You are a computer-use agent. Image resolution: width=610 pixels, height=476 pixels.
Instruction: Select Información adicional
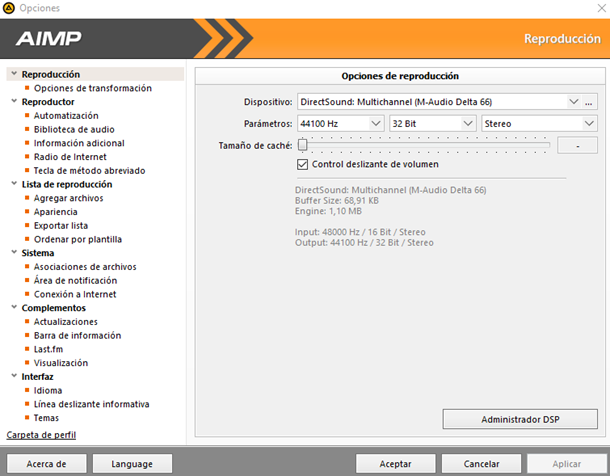point(79,143)
